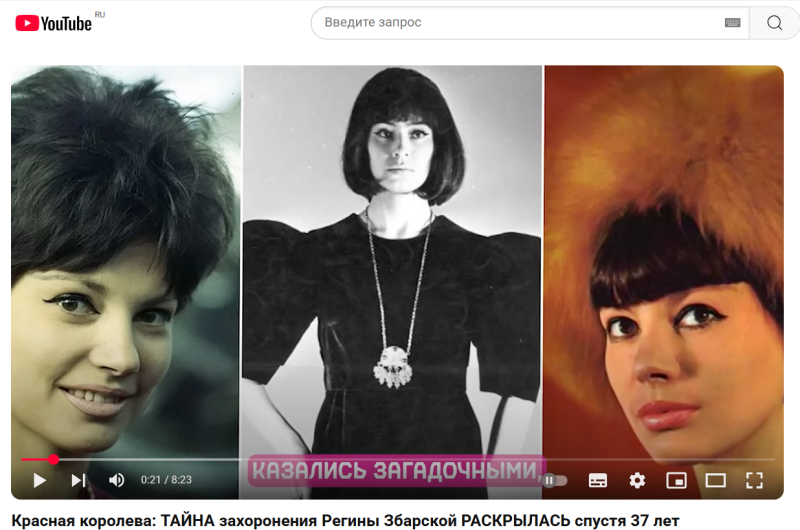Screen dimensions: 800x530
Task: Open the YouTube home logo
Action: [54, 23]
